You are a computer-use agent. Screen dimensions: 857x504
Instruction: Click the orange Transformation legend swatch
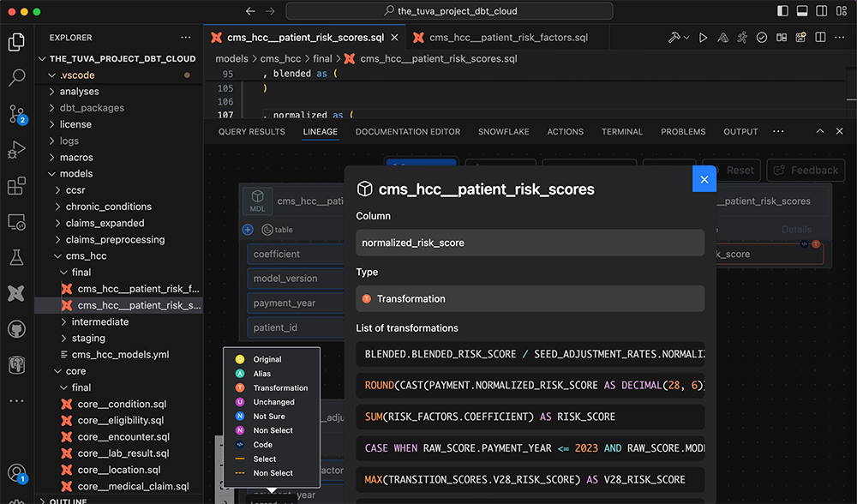coord(240,388)
